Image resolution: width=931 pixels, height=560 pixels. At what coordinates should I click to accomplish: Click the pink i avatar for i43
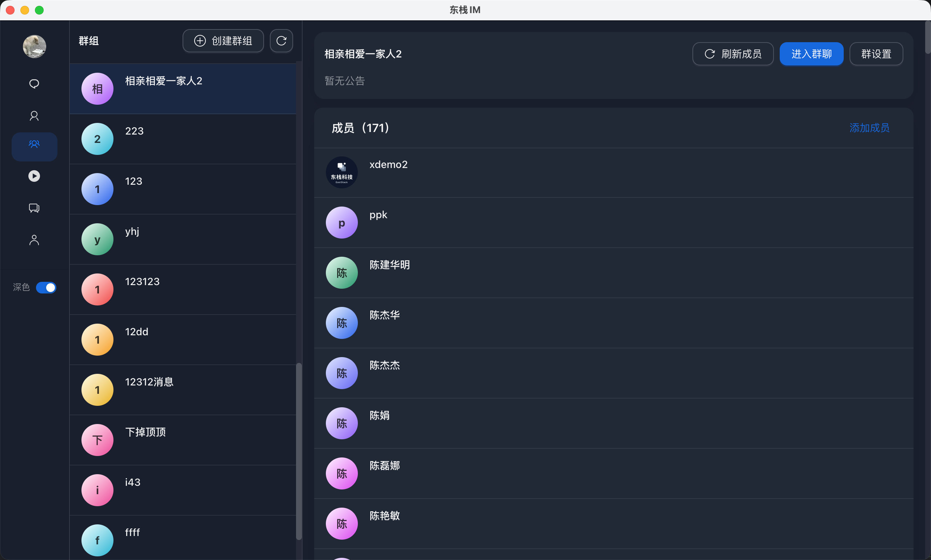point(97,490)
